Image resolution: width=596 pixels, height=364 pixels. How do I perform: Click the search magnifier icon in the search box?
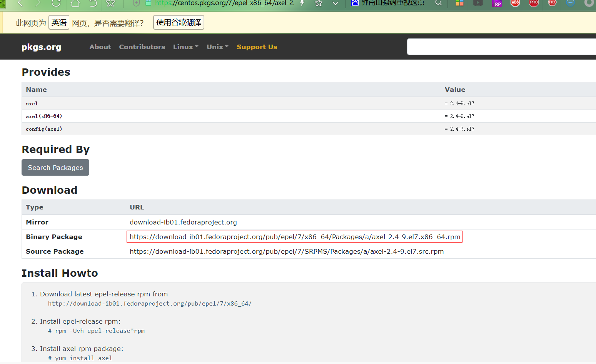(x=438, y=3)
